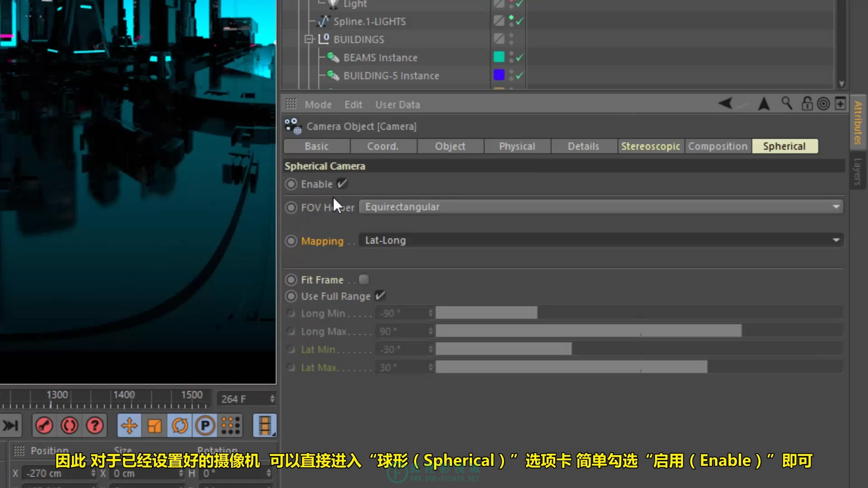Toggle the lock element icon
Viewport: 868px width, 488px height.
[807, 103]
